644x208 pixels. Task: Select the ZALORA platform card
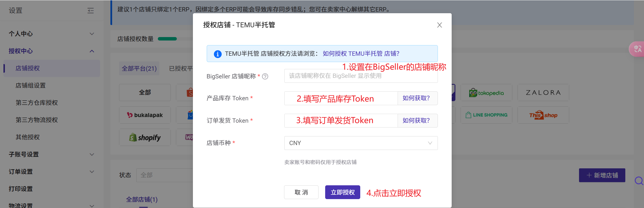[x=543, y=93]
